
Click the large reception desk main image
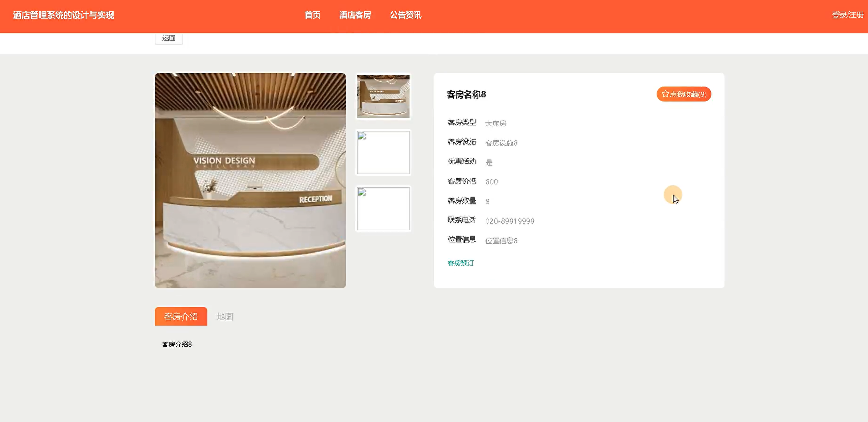coord(250,180)
